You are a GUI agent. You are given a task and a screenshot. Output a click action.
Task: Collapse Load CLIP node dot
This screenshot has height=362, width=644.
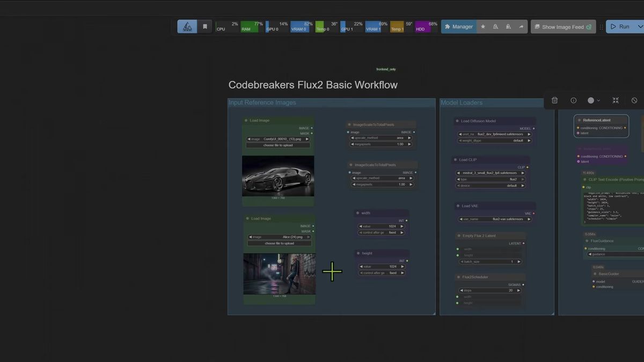coord(455,160)
